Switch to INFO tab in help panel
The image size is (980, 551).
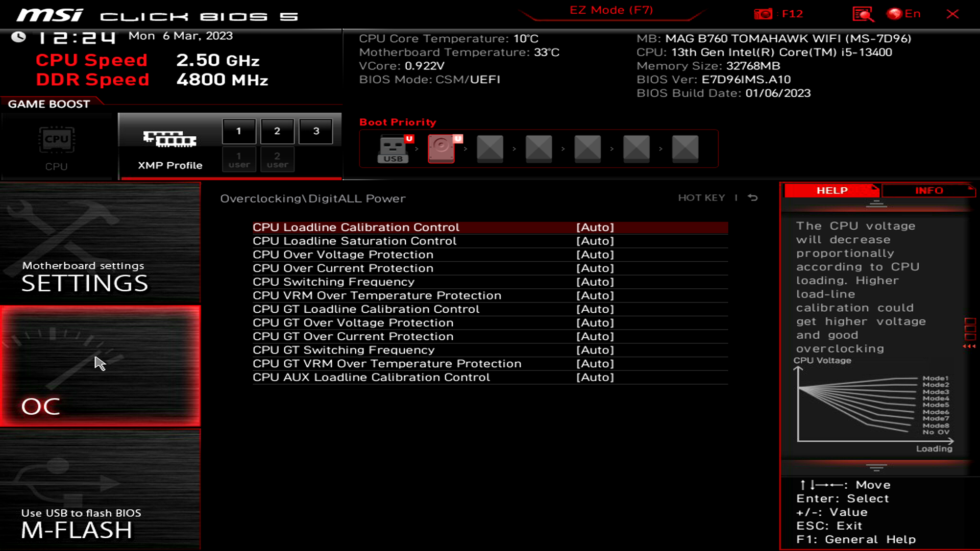[x=929, y=190]
